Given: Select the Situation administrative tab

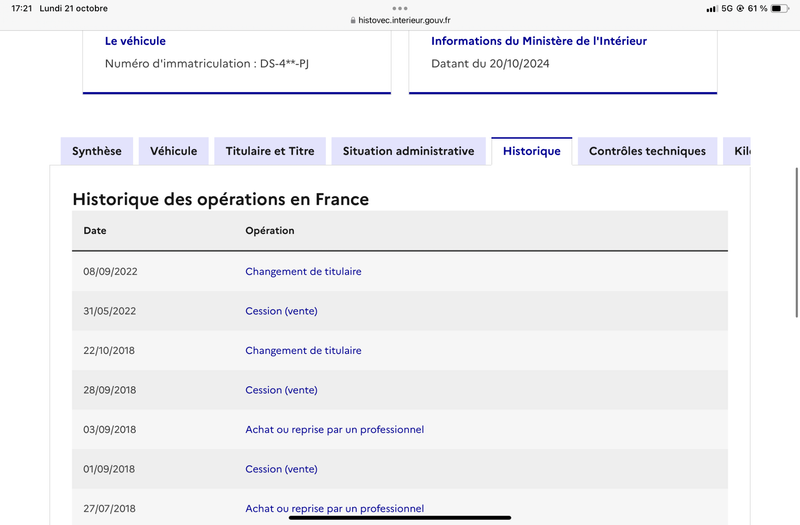Looking at the screenshot, I should click(408, 151).
